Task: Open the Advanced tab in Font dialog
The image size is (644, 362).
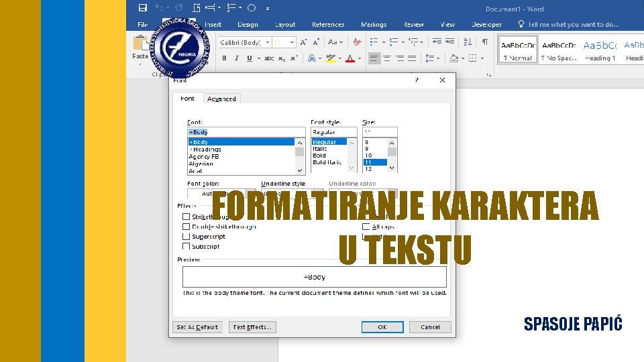Action: [221, 99]
